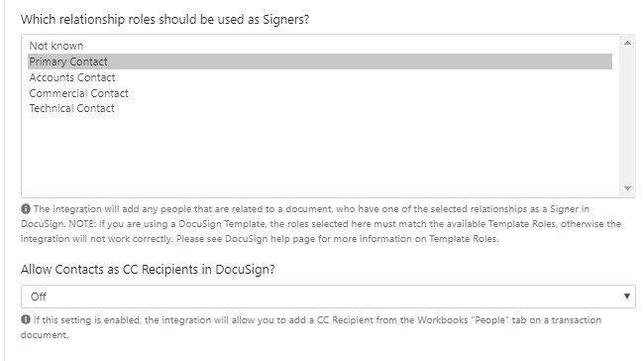The height and width of the screenshot is (361, 644).
Task: Click the Which relationship roles Signers label
Action: pos(164,19)
